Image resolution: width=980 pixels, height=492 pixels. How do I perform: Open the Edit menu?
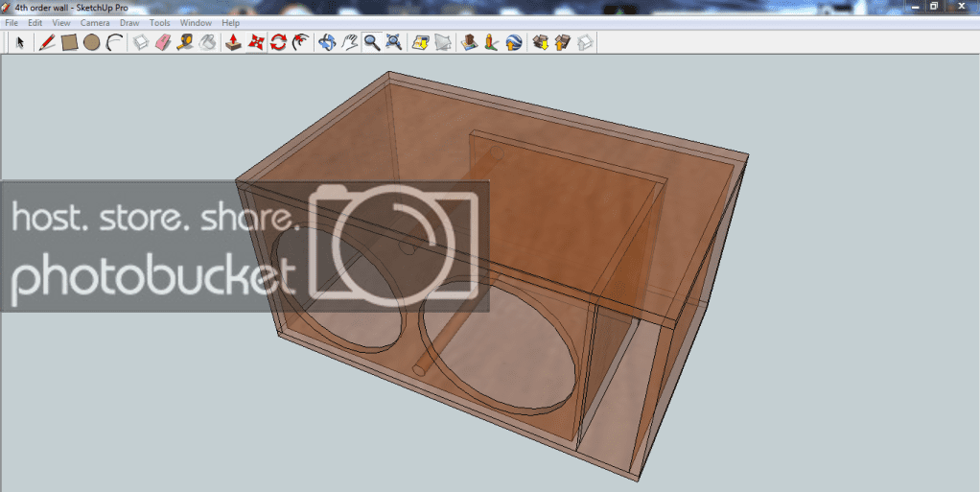(x=35, y=23)
